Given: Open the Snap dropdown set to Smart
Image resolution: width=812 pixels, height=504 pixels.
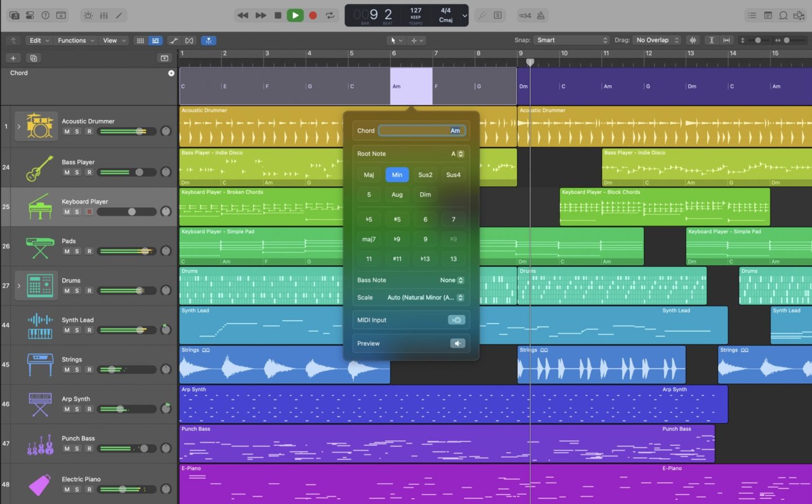Looking at the screenshot, I should [571, 40].
